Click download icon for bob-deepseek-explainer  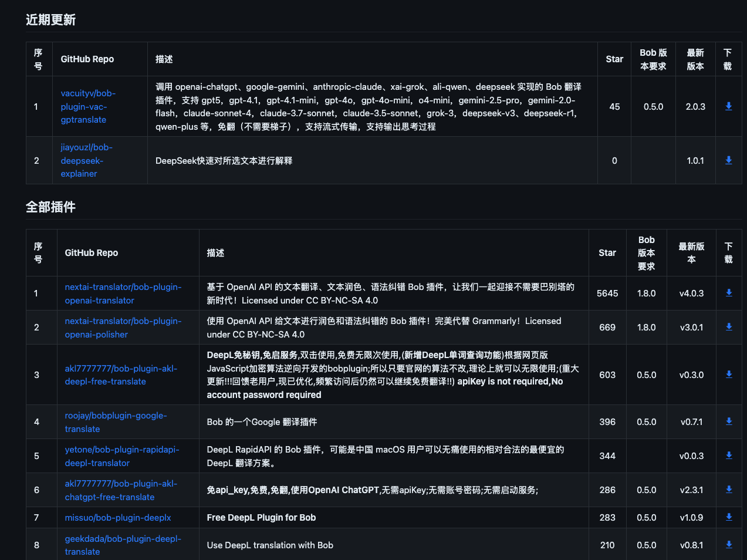point(728,160)
